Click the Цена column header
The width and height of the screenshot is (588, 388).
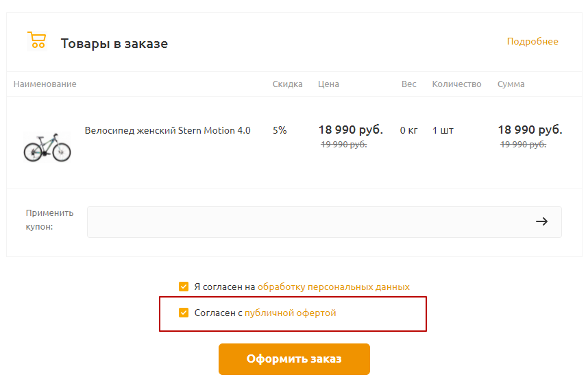(x=328, y=84)
